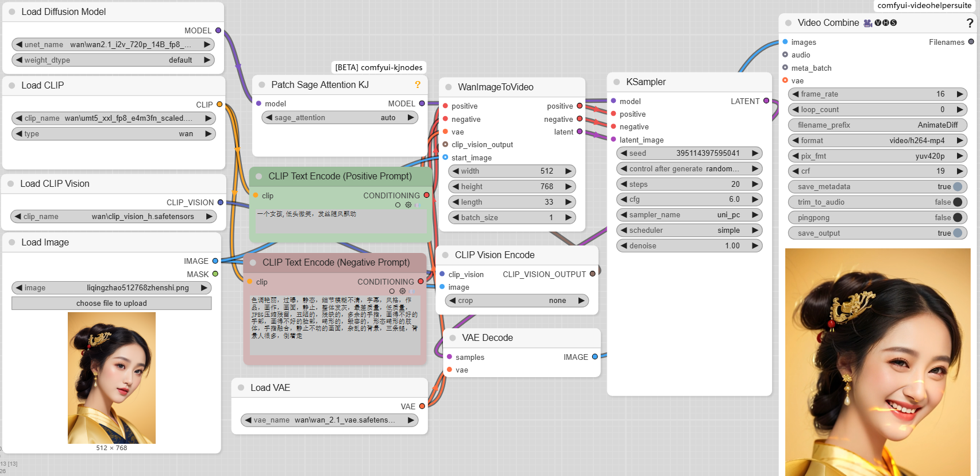Open the sage_attention dropdown

coord(339,117)
